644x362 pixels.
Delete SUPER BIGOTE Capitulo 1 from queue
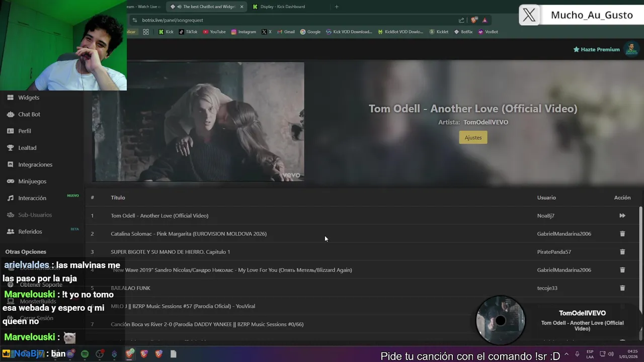[622, 252]
